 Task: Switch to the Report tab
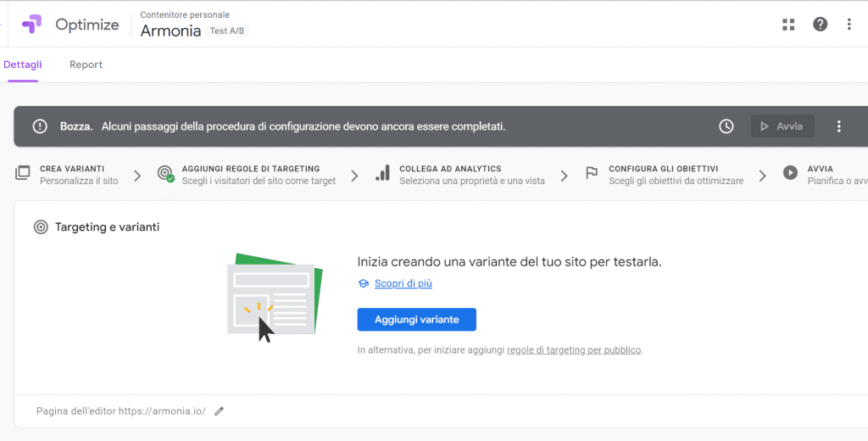click(86, 64)
